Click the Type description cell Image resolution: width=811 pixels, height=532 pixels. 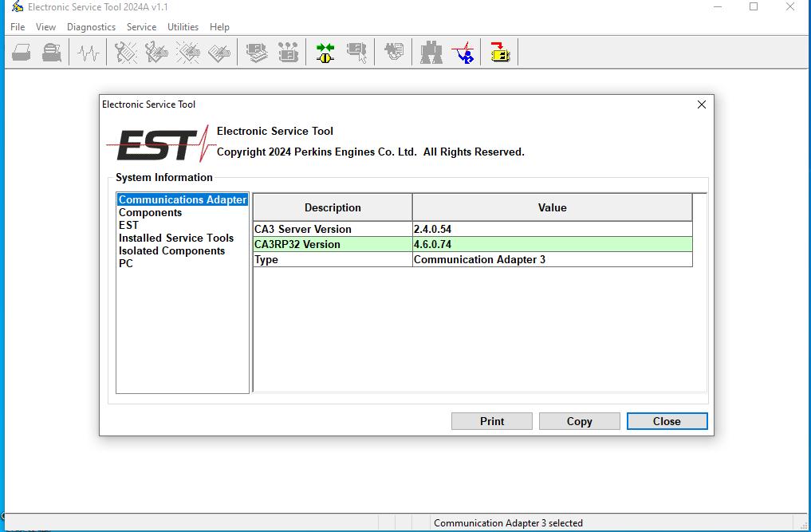333,260
